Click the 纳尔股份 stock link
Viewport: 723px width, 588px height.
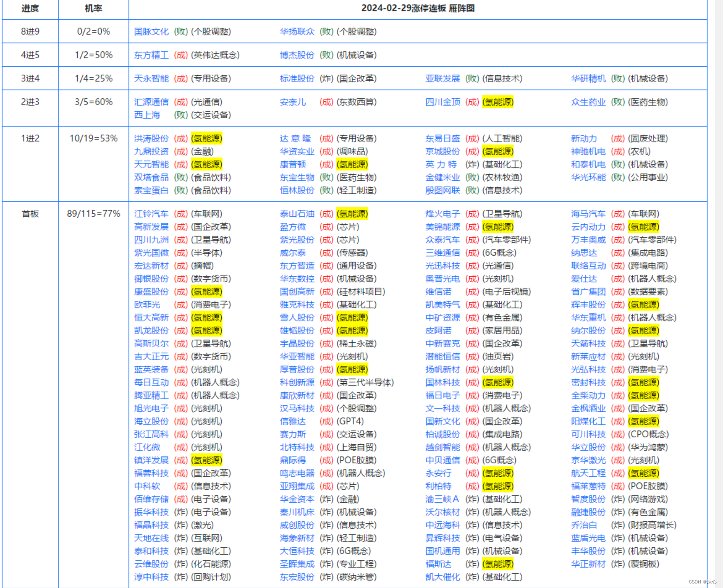[588, 331]
